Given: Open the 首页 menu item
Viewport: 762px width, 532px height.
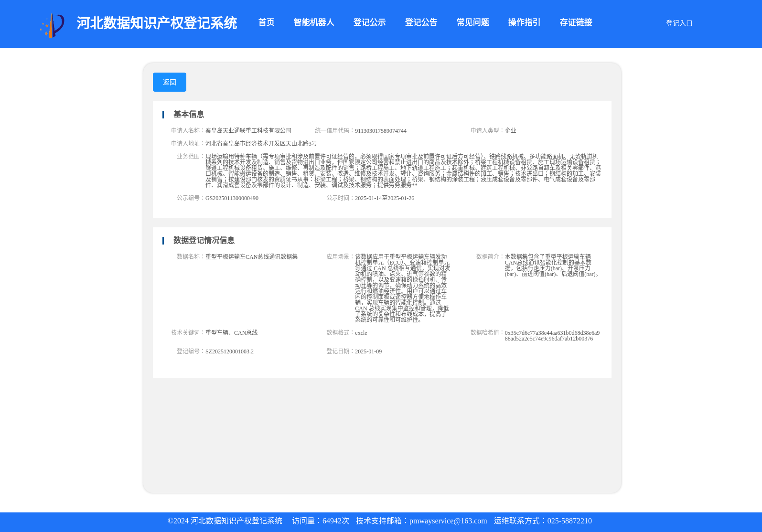Looking at the screenshot, I should click(266, 22).
